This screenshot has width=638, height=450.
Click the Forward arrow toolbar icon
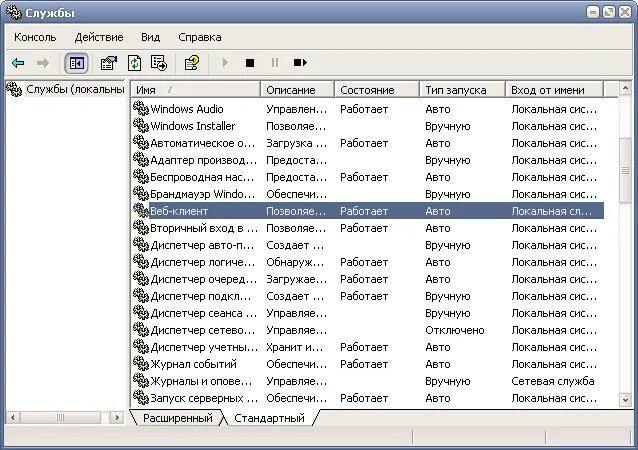point(43,63)
